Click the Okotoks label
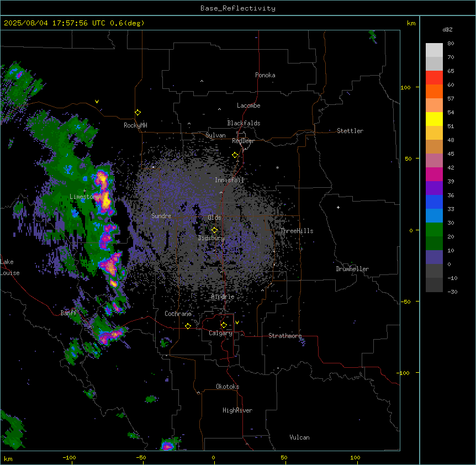This screenshot has height=465, width=476. tap(228, 387)
